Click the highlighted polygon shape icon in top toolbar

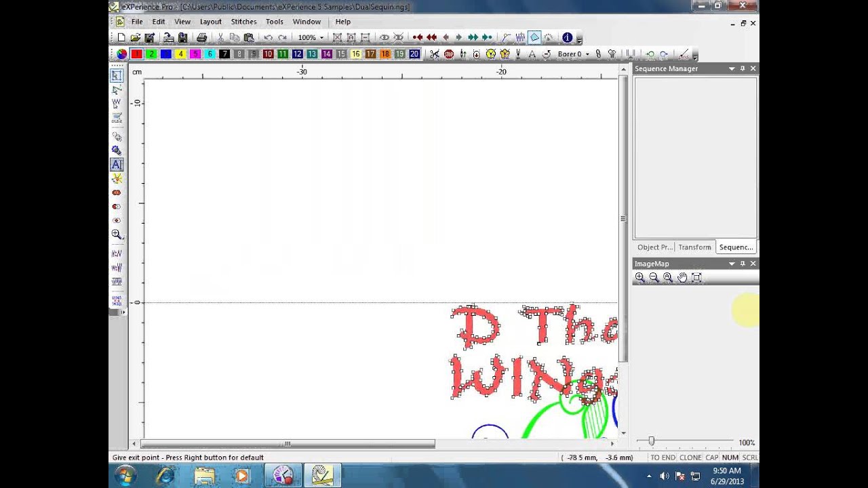pyautogui.click(x=534, y=38)
